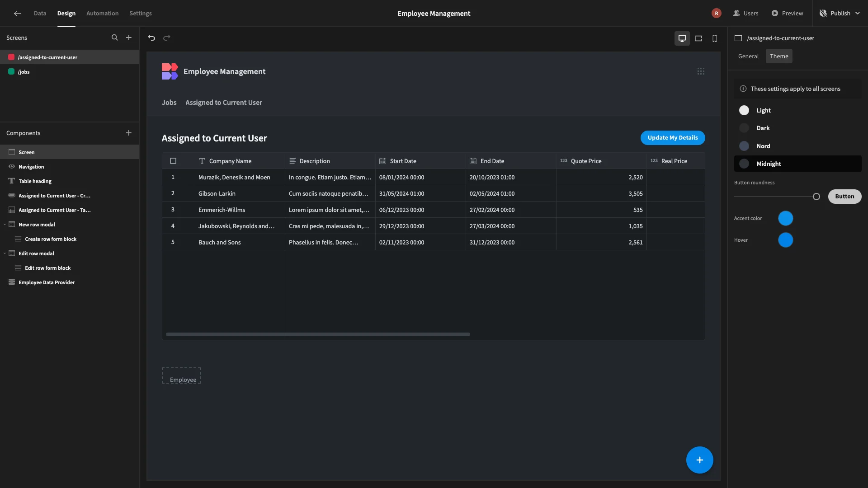Viewport: 868px width, 488px height.
Task: Open the Automation tab
Action: tap(103, 14)
